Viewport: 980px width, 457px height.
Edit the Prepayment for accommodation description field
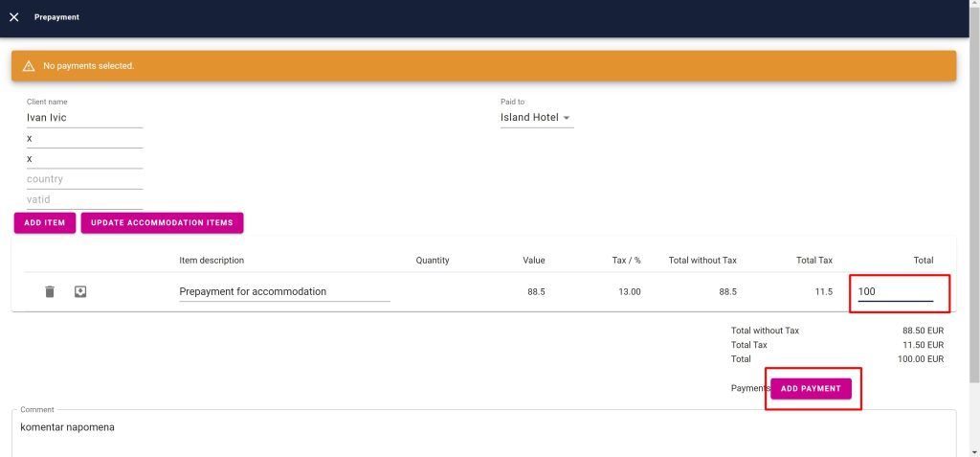click(284, 291)
